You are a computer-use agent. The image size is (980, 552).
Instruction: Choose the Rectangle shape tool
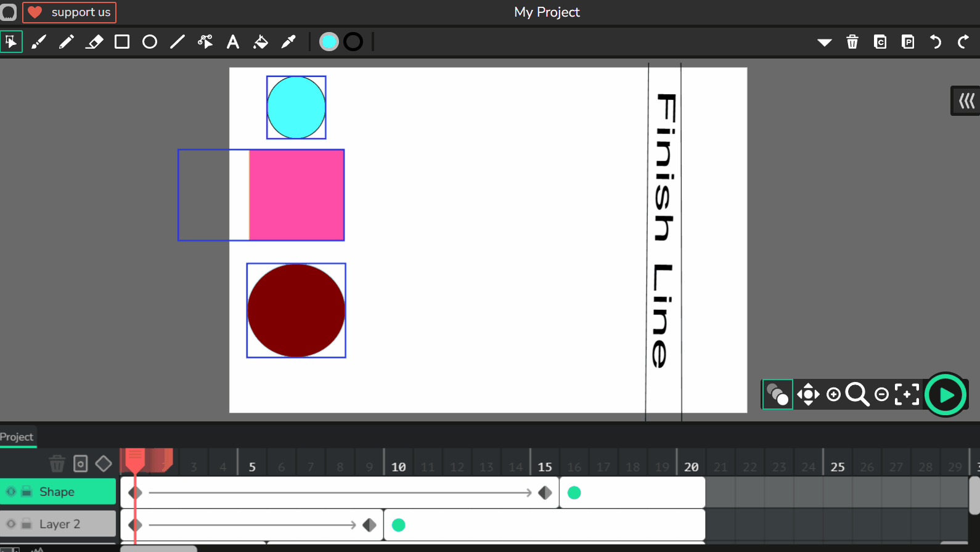(x=122, y=42)
